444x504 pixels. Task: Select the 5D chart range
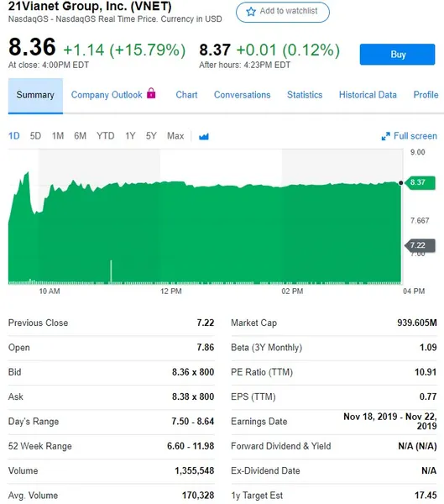click(x=35, y=136)
